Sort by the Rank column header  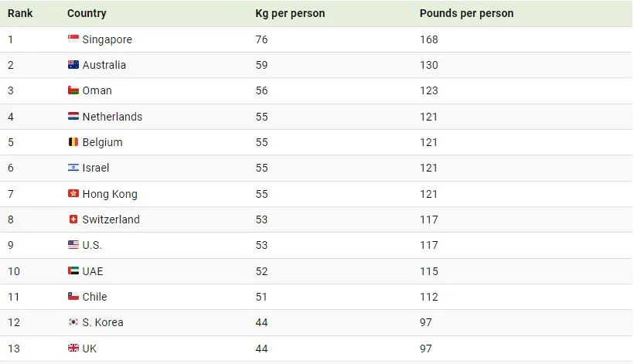click(20, 13)
